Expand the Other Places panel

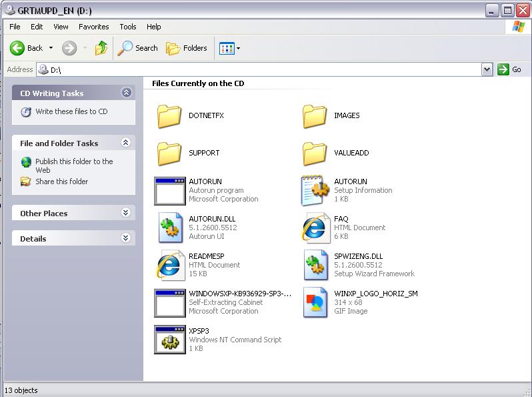[125, 213]
